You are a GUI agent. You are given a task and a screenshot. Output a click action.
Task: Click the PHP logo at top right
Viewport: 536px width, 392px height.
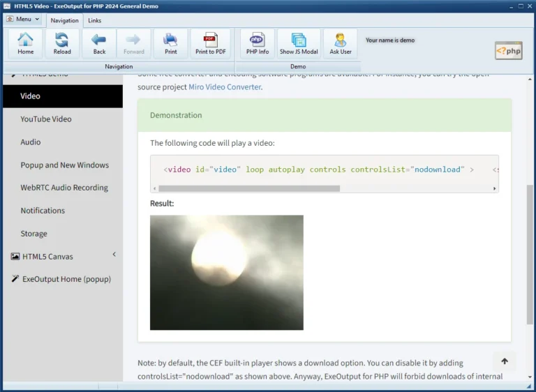pyautogui.click(x=508, y=50)
